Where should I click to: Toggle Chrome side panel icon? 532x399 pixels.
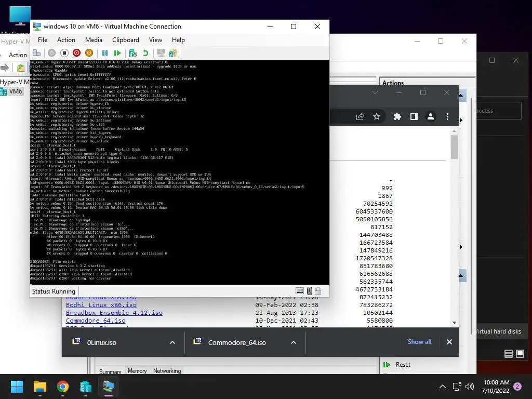tap(414, 117)
